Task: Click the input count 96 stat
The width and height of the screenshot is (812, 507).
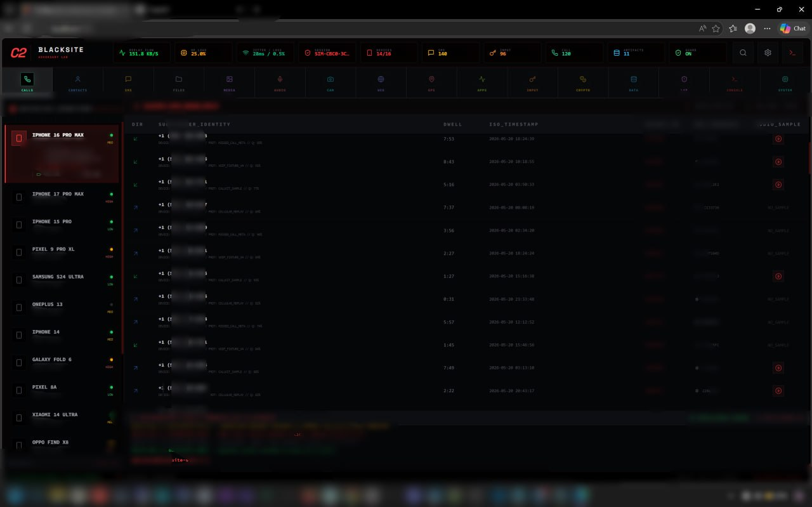Action: 513,53
